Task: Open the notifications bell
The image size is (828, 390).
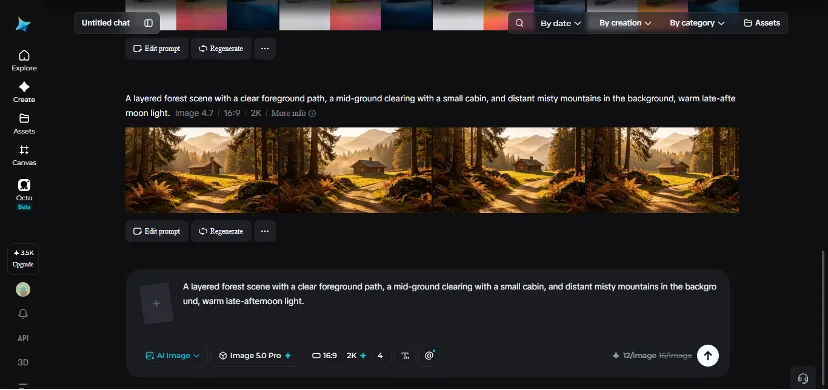Action: pos(23,314)
